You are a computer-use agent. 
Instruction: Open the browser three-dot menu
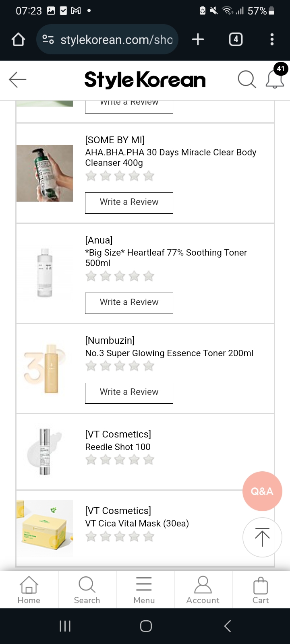(272, 39)
